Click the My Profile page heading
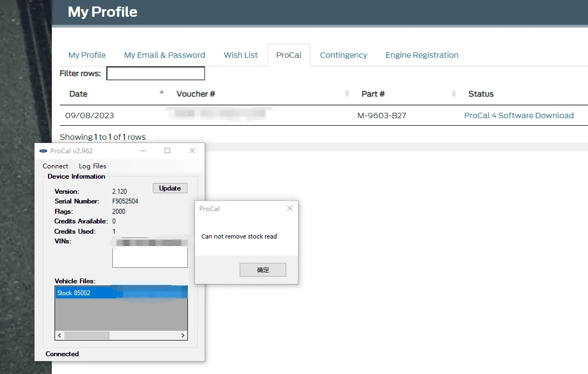This screenshot has height=374, width=588. tap(103, 12)
